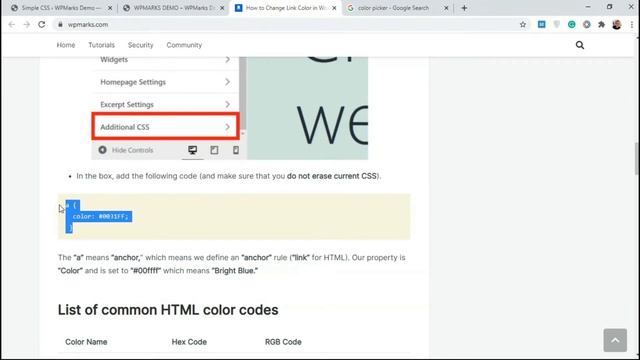Go back with the browser back arrow
The width and height of the screenshot is (640, 360).
12,24
